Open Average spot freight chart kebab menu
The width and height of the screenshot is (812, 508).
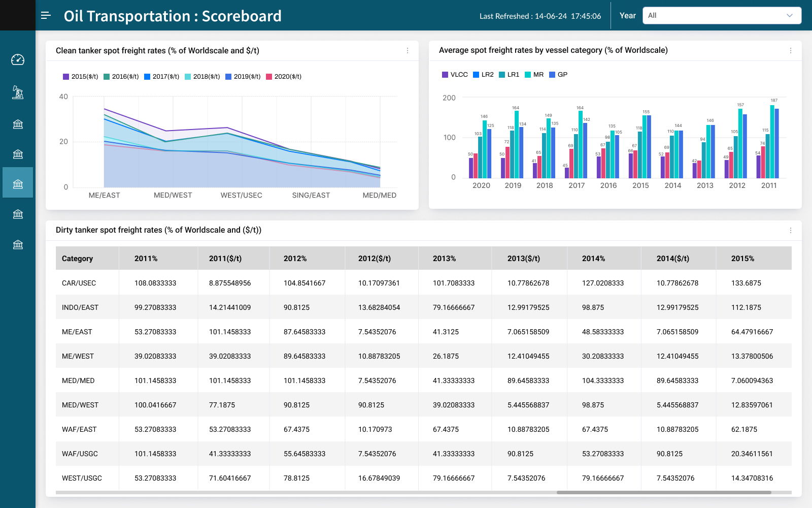click(x=790, y=51)
